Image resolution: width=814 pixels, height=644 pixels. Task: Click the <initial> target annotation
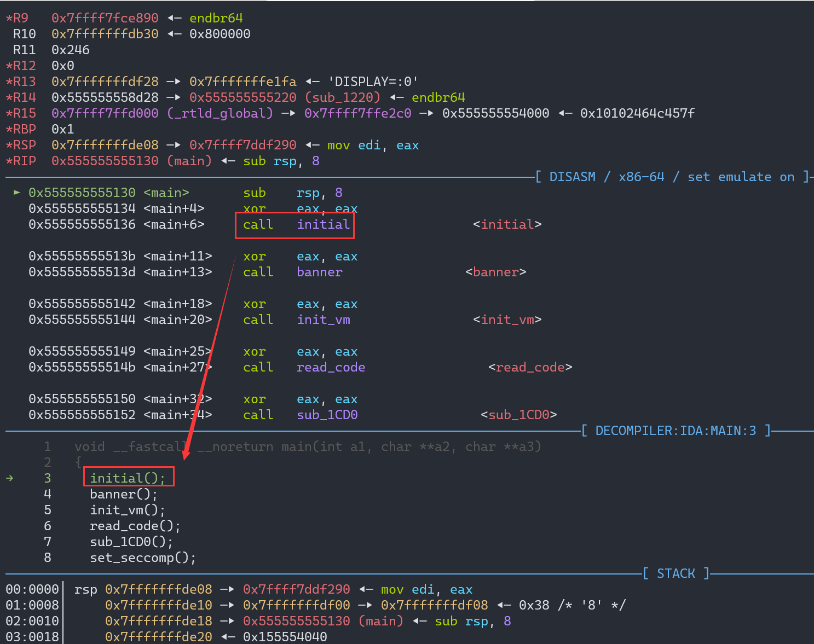click(x=507, y=224)
